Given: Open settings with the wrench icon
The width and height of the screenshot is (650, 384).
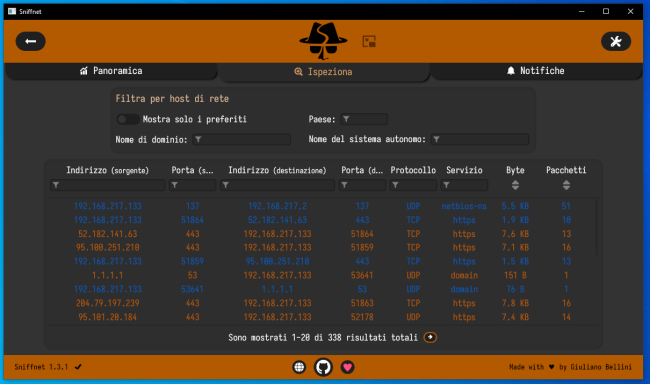Looking at the screenshot, I should point(616,41).
